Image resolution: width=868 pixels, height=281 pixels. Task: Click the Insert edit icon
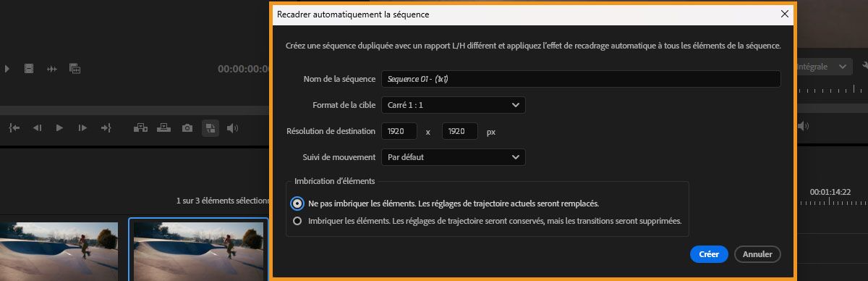[141, 127]
